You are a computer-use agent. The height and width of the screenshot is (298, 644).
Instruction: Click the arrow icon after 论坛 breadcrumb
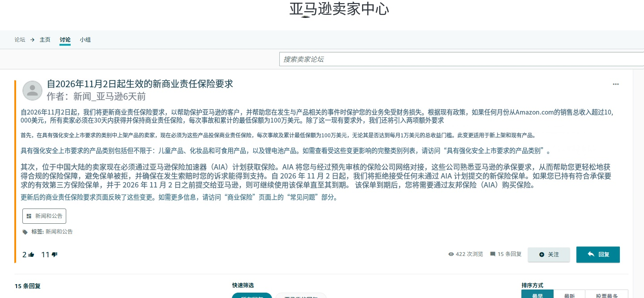(32, 40)
